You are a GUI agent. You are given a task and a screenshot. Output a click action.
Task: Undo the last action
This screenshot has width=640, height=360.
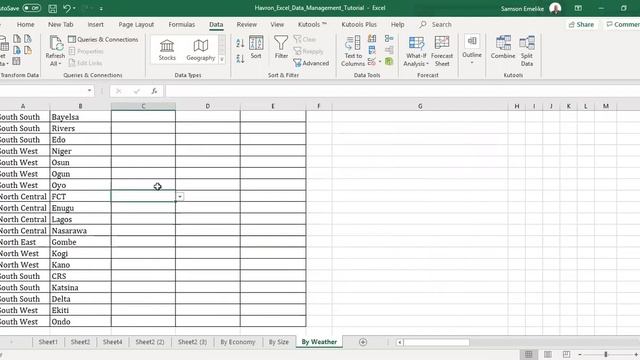[67, 8]
